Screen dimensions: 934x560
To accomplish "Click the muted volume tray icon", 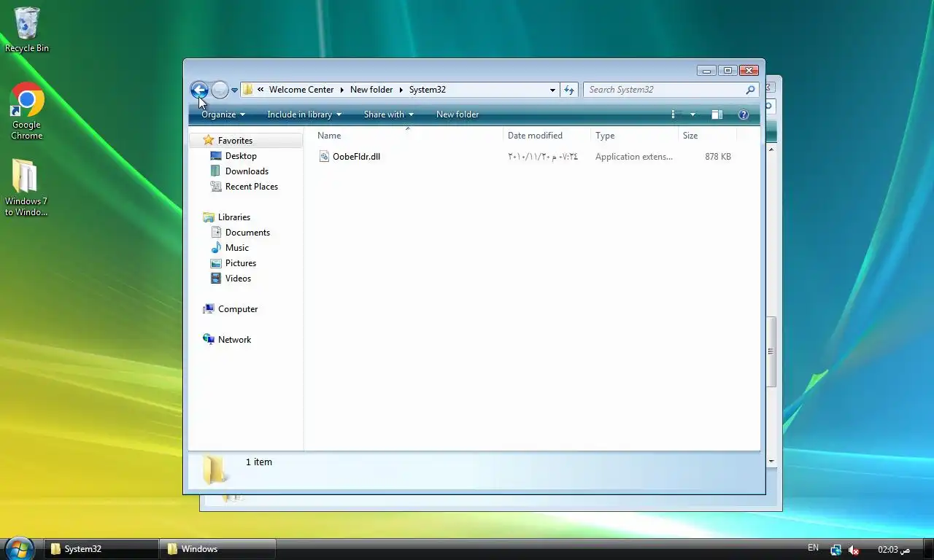I will tap(854, 550).
